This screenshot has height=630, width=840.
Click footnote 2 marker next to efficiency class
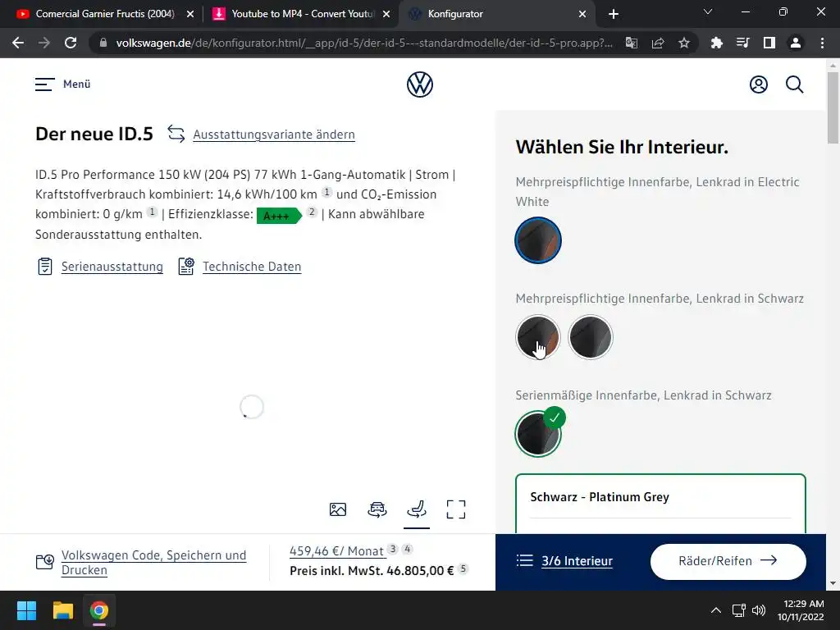(312, 212)
